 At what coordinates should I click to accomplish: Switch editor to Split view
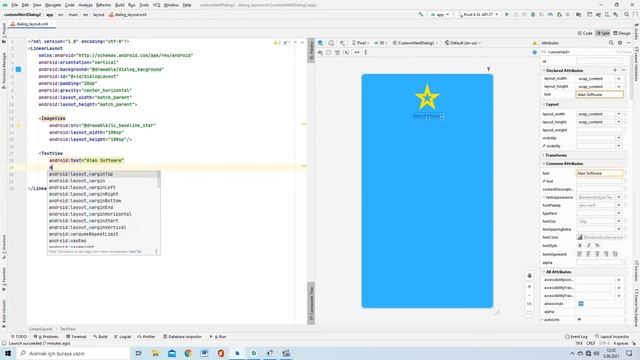click(603, 33)
